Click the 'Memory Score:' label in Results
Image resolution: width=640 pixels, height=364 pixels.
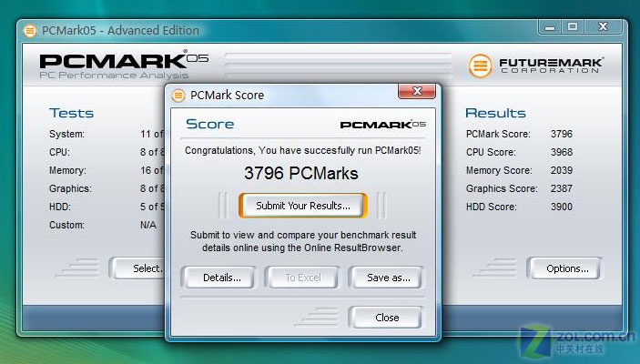tap(499, 170)
